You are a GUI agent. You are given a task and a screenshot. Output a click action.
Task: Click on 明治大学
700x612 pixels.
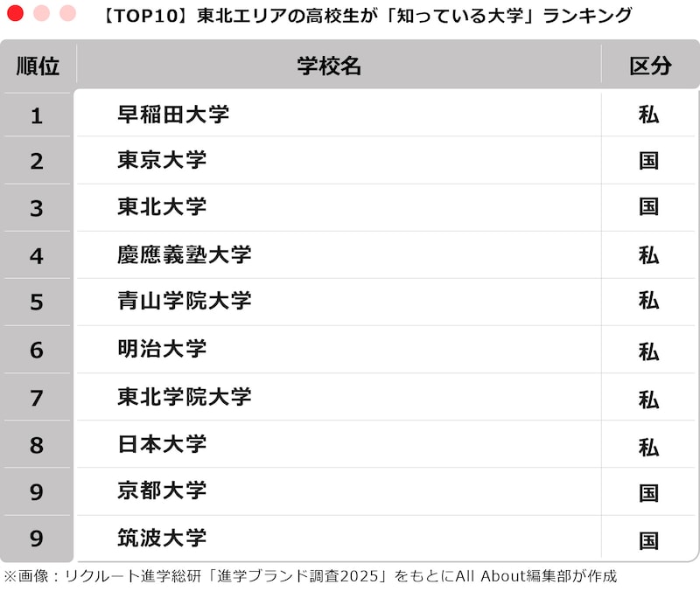click(x=162, y=350)
